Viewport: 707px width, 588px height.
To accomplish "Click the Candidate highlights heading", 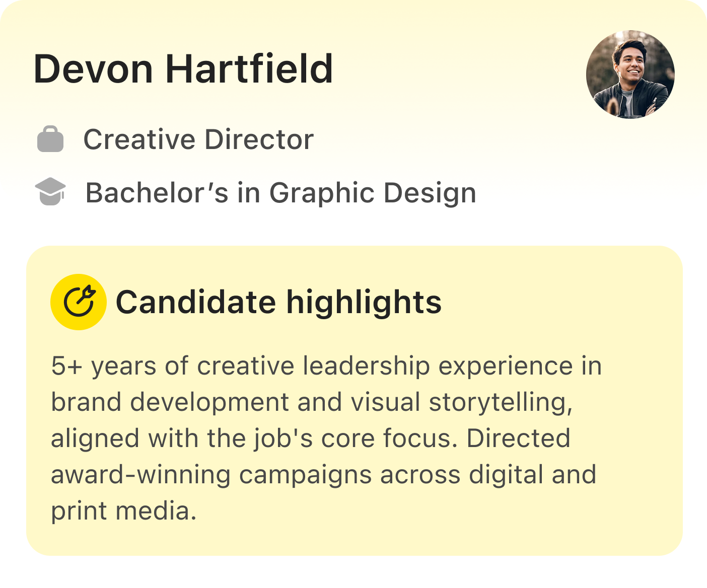I will [x=278, y=302].
